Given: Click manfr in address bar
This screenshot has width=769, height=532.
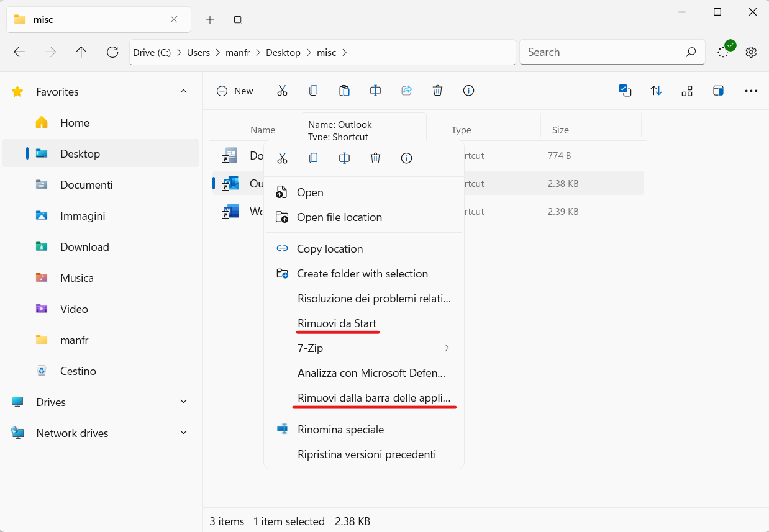Looking at the screenshot, I should pyautogui.click(x=238, y=52).
